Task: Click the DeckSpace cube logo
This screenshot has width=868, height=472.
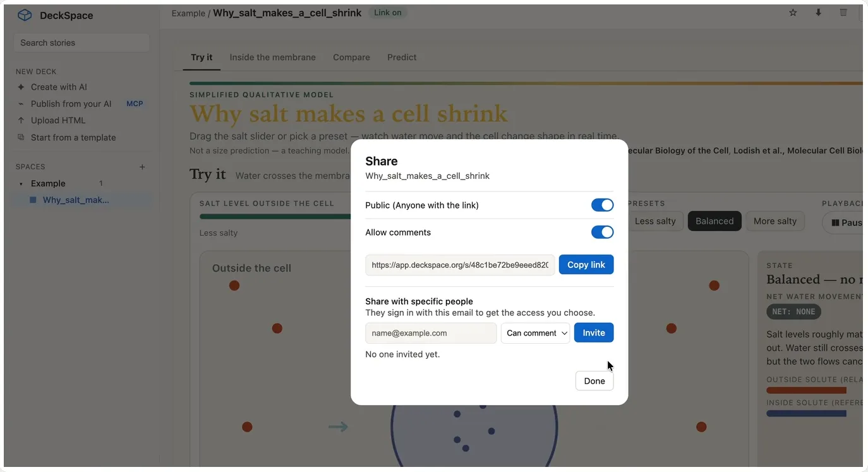Action: point(24,15)
